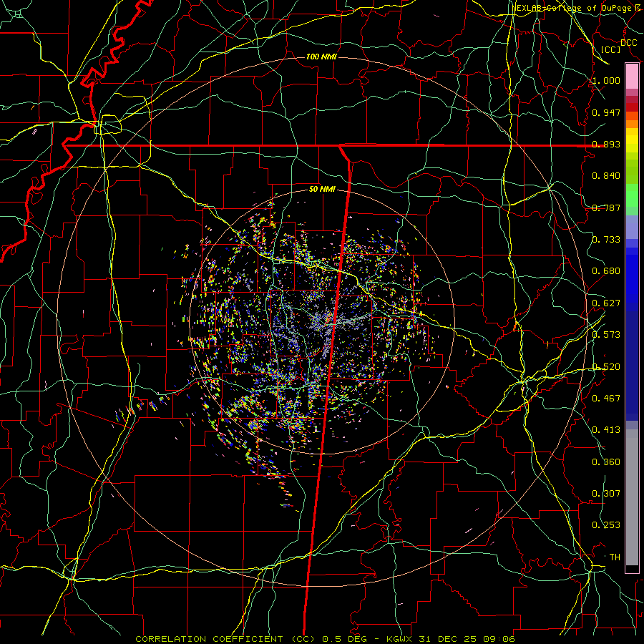Image resolution: width=644 pixels, height=644 pixels.
Task: Click the "0.5 DEG" elevation angle in the caption
Action: click(344, 639)
